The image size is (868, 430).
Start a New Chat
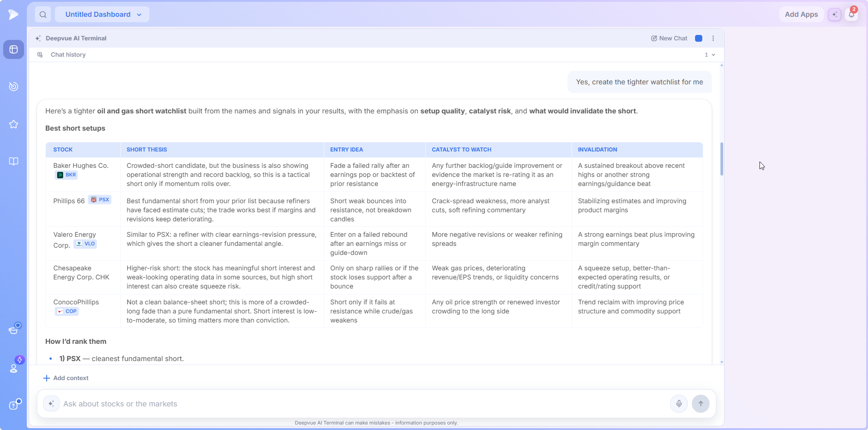[x=669, y=39]
